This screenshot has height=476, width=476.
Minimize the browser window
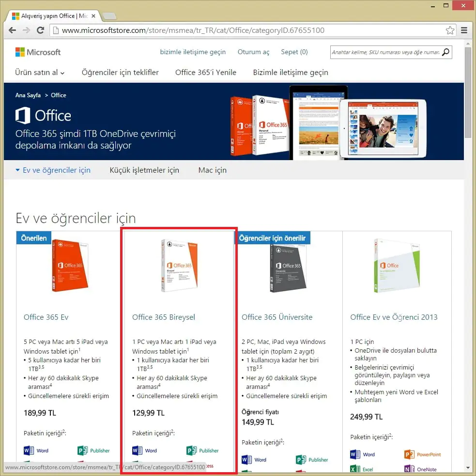pos(433,6)
